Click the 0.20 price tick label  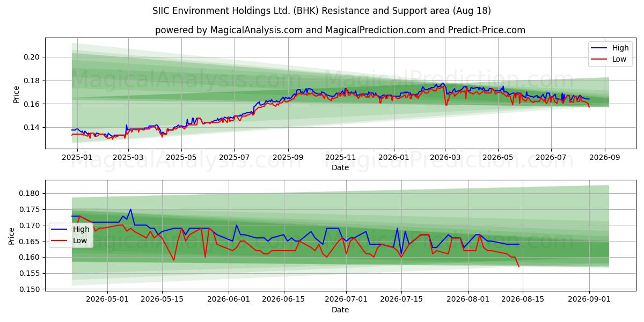[x=32, y=57]
